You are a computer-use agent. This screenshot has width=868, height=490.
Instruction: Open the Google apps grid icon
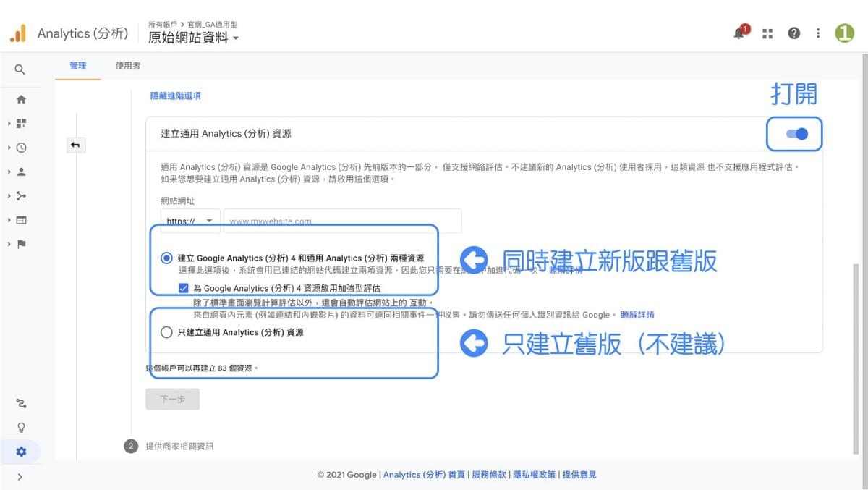point(767,33)
